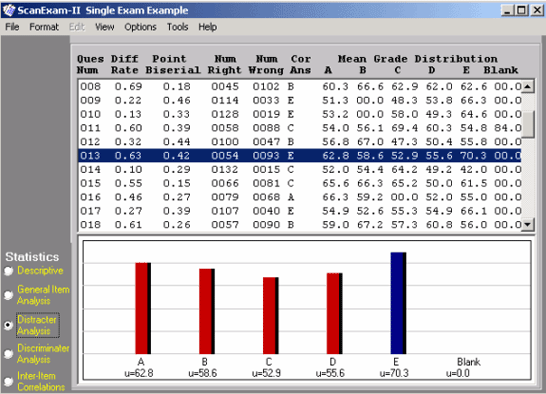This screenshot has width=546, height=394.
Task: Select question row 012
Action: (x=300, y=142)
